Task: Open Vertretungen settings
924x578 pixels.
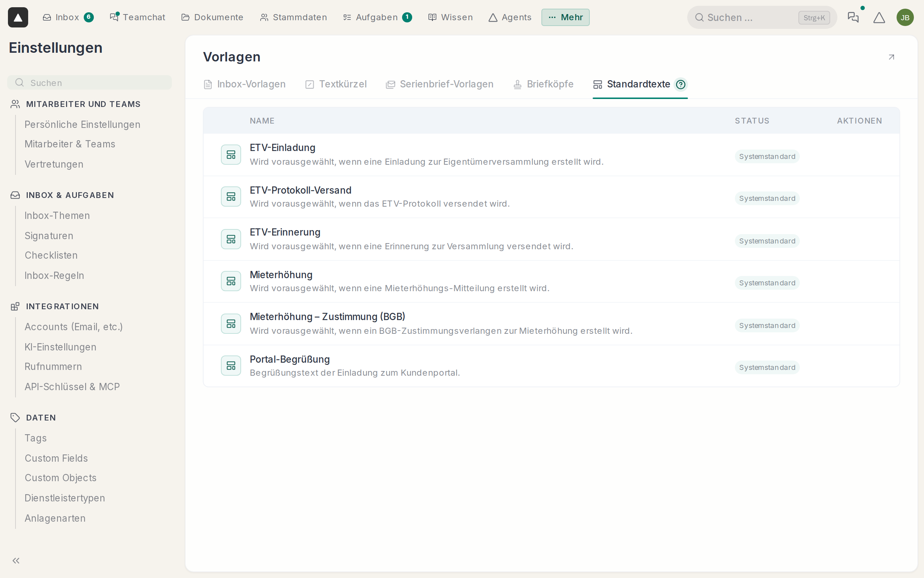Action: click(x=54, y=164)
